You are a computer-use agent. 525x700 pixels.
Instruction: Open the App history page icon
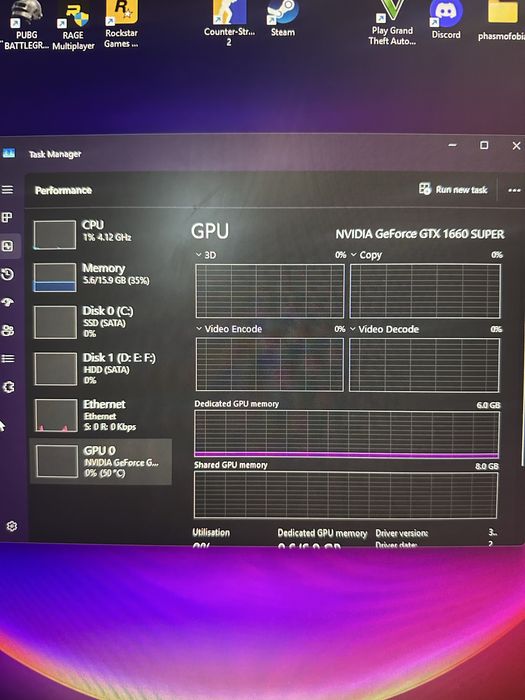coord(8,274)
